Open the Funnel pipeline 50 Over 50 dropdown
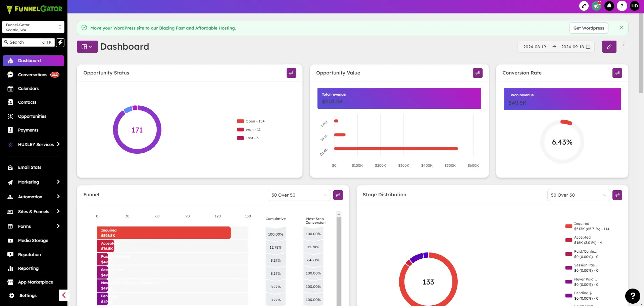The image size is (644, 306). point(299,195)
